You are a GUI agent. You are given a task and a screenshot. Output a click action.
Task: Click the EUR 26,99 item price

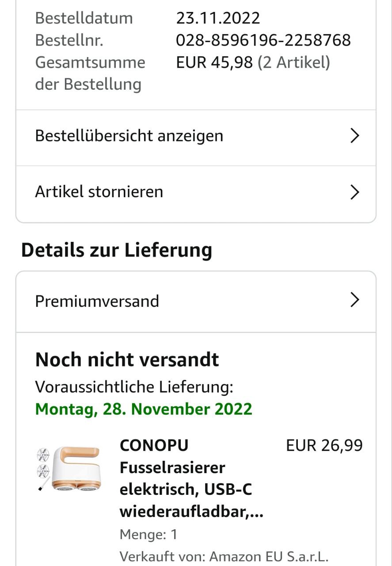tap(324, 446)
